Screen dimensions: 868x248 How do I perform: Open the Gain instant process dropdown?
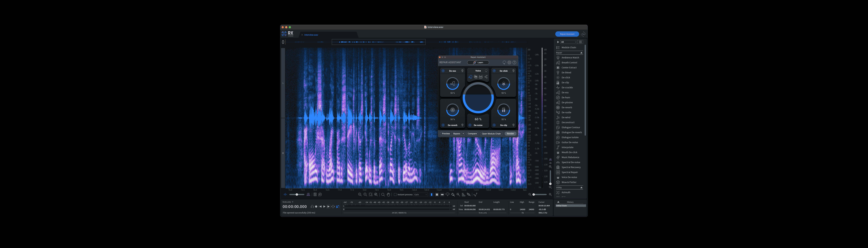(x=420, y=194)
